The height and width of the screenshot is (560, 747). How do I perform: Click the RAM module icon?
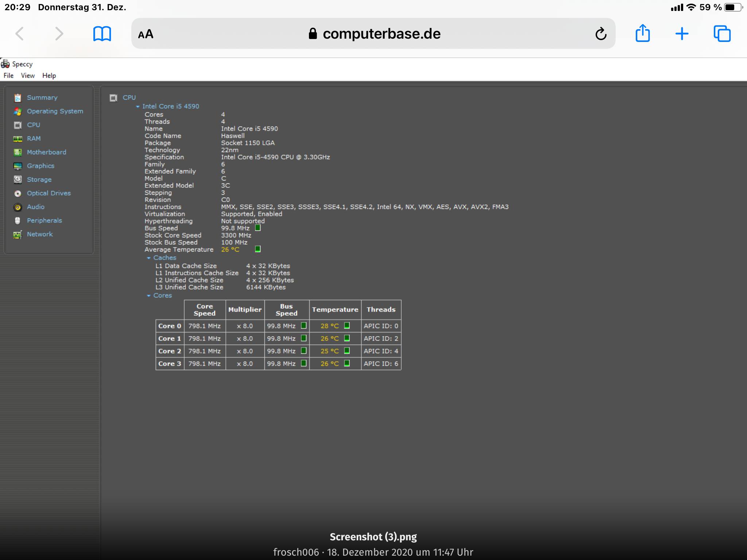tap(18, 139)
